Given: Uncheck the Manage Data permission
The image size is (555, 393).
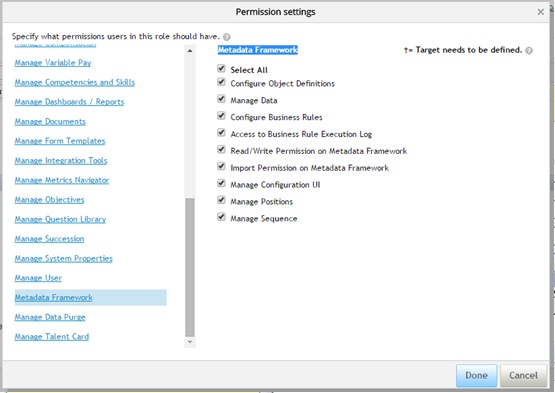Looking at the screenshot, I should coord(221,98).
